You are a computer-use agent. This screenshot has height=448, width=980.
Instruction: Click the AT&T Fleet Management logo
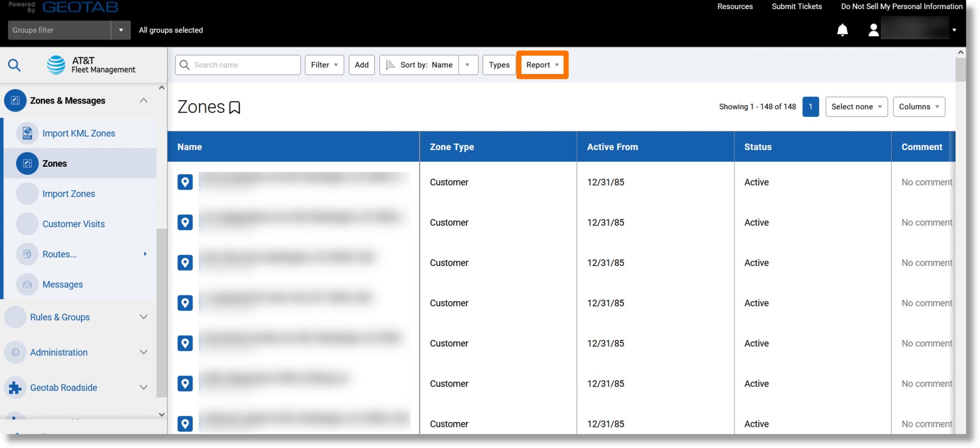tap(91, 65)
